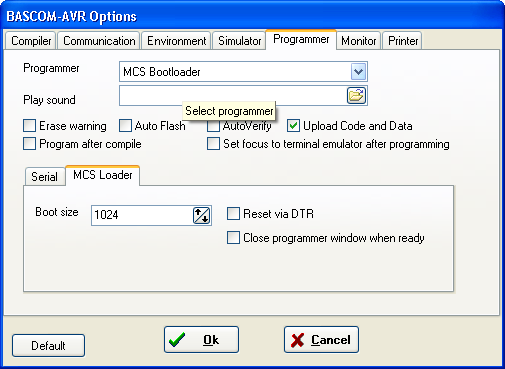Open the Monitor tab
Viewport: 505px width, 369px height.
pyautogui.click(x=359, y=41)
